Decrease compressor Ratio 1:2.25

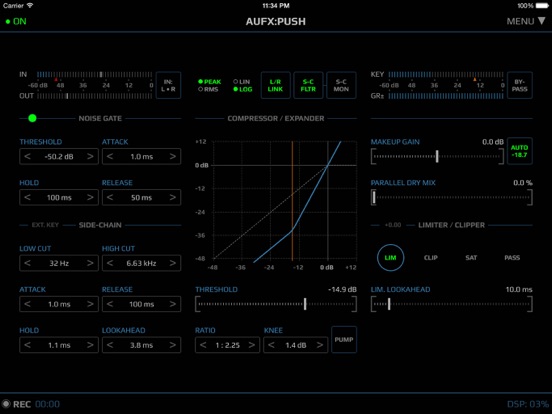point(203,345)
